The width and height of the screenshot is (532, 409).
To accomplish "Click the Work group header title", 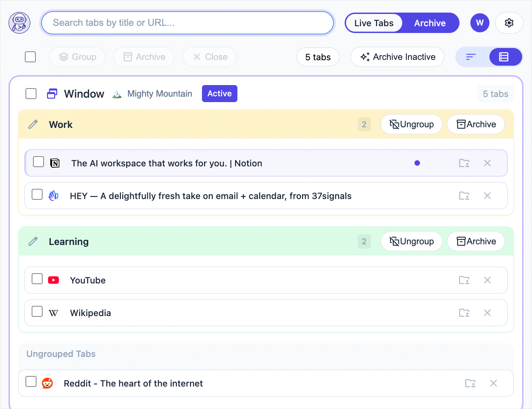I will click(61, 125).
